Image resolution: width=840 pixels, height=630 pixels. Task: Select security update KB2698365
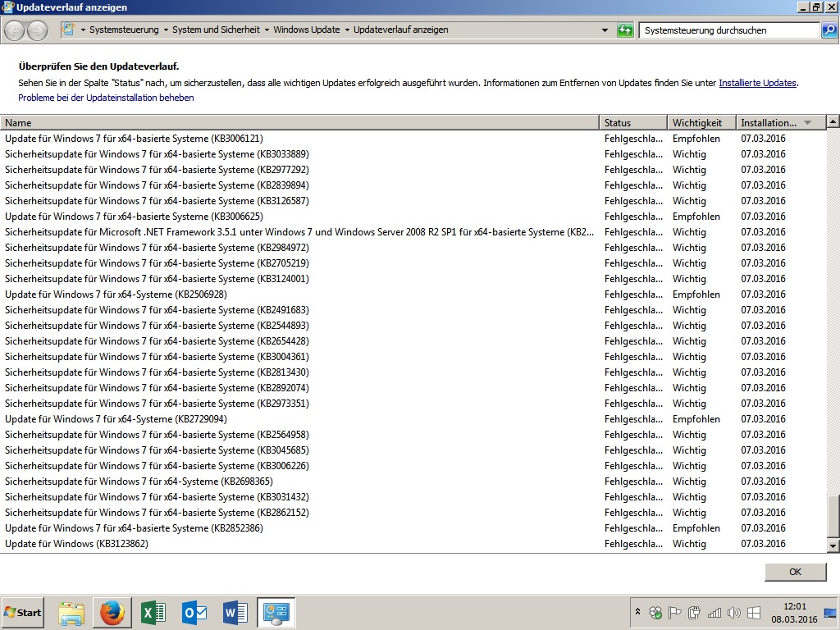click(413, 481)
